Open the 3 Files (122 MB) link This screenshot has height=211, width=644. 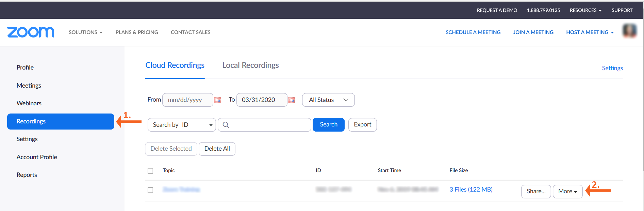tap(471, 190)
